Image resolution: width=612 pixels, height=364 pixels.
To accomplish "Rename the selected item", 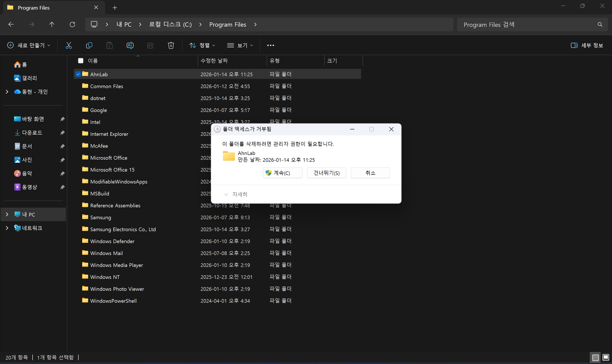I will coord(130,45).
